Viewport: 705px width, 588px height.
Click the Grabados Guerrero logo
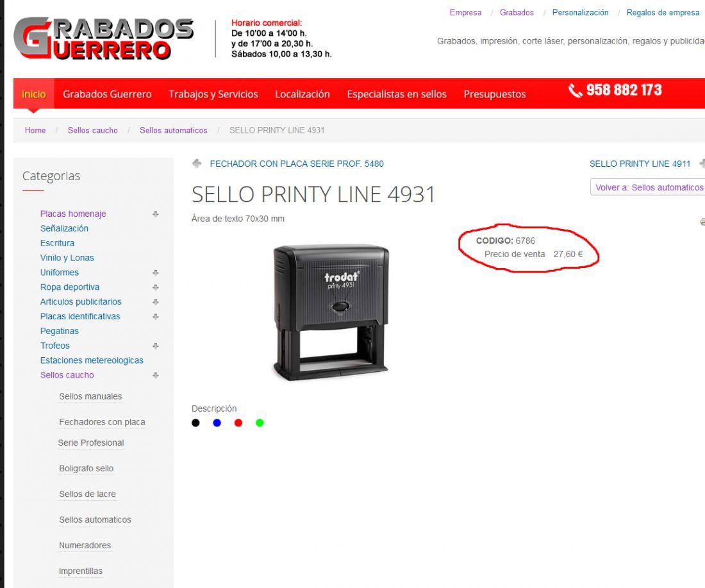click(104, 38)
